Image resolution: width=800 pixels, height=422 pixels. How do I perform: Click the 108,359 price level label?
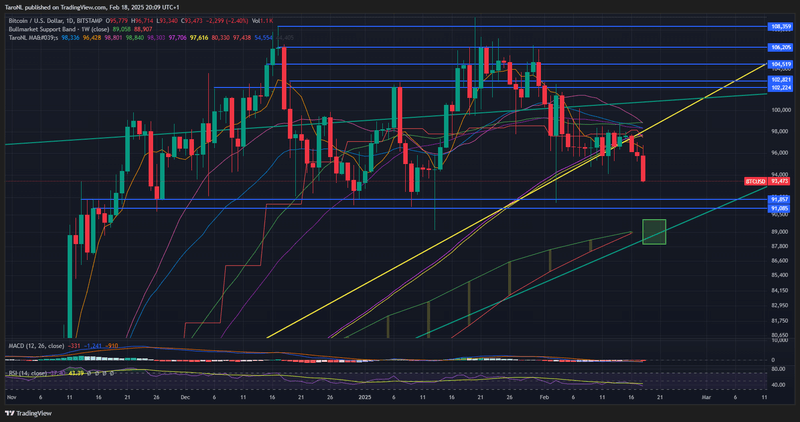[781, 26]
